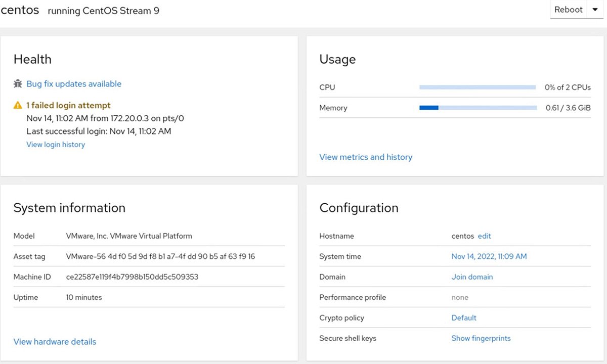Click the centos system name heading
The width and height of the screenshot is (607, 364).
[20, 9]
